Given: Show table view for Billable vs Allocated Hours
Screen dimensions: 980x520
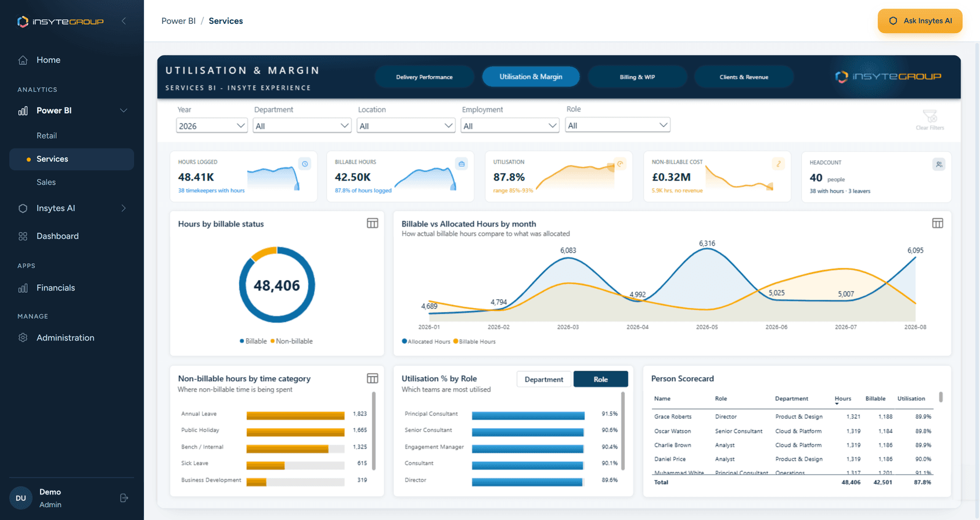Looking at the screenshot, I should [938, 223].
